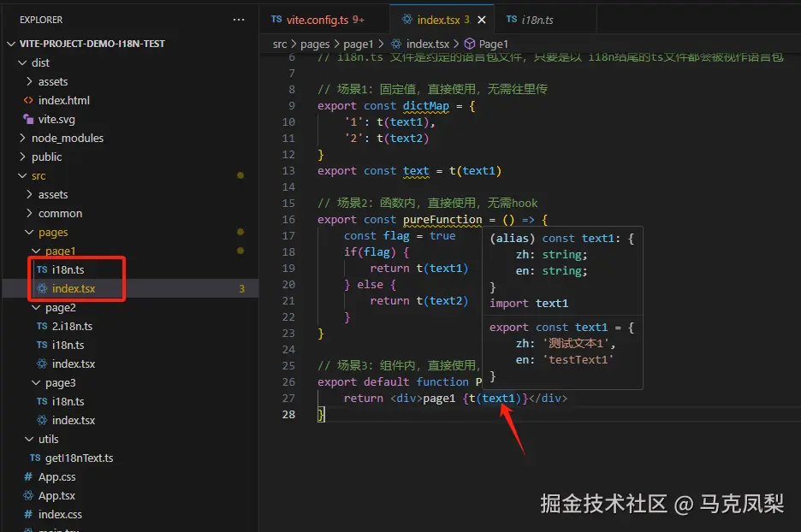801x532 pixels.
Task: Open App.css file
Action: (x=56, y=477)
